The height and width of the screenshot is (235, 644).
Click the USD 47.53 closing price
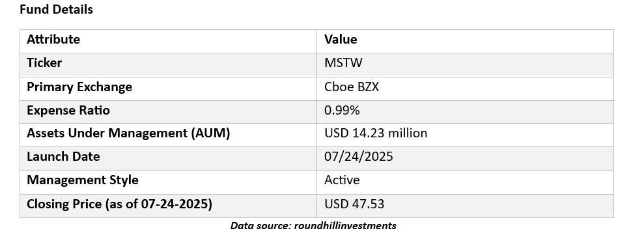point(354,204)
